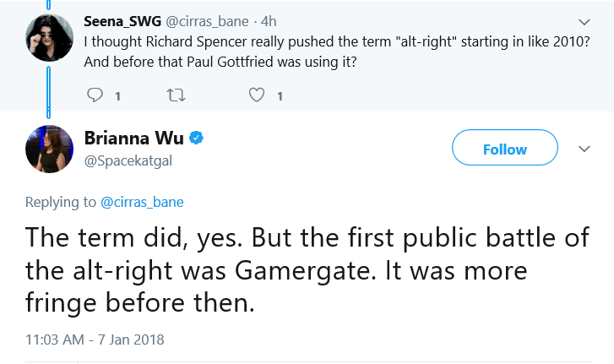Open Brianna Wu's profile avatar
The width and height of the screenshot is (614, 364).
click(49, 149)
